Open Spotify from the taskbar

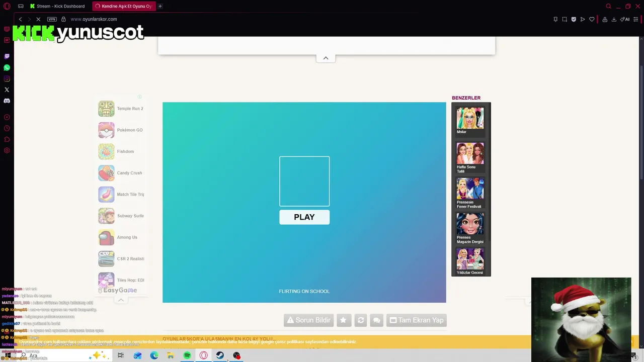pyautogui.click(x=187, y=355)
